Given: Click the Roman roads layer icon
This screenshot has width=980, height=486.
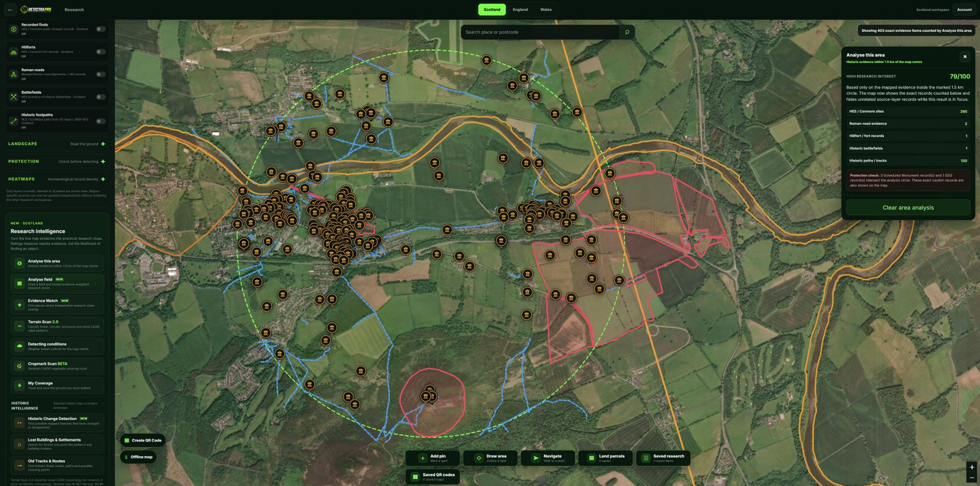Looking at the screenshot, I should point(13,74).
